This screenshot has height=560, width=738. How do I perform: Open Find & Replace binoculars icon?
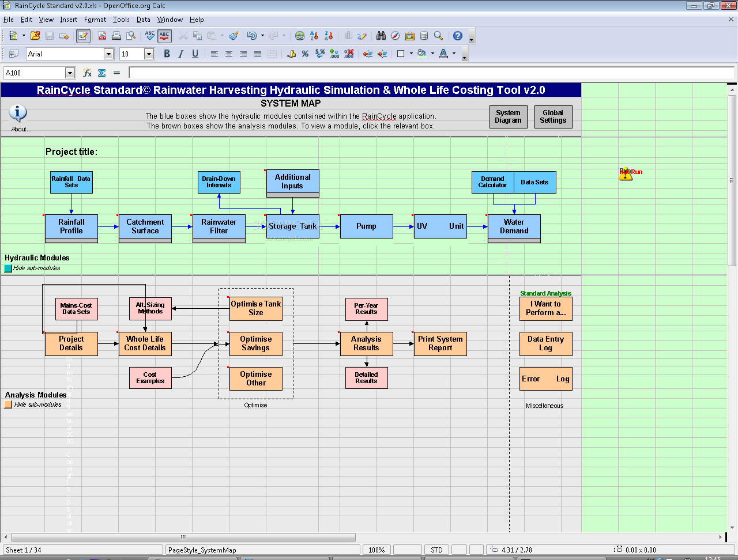[381, 36]
